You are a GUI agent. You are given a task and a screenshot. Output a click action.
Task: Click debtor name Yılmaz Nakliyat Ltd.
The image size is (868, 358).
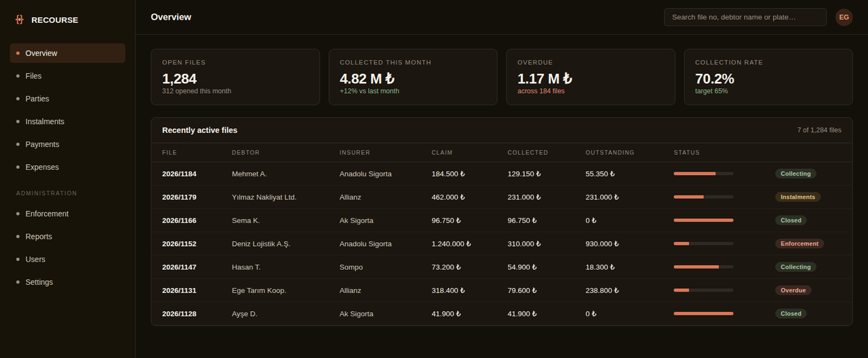tap(264, 197)
